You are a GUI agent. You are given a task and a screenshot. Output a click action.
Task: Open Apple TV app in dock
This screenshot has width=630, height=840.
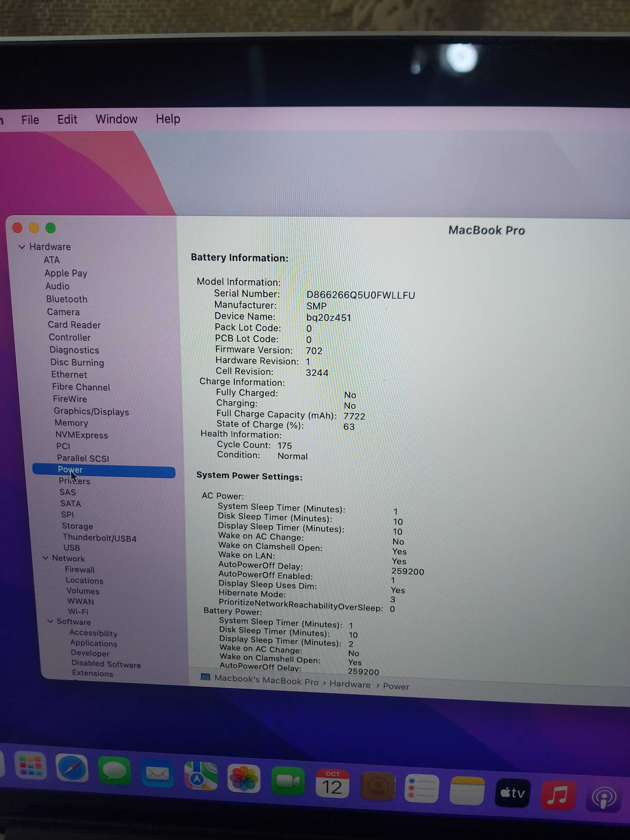click(512, 792)
